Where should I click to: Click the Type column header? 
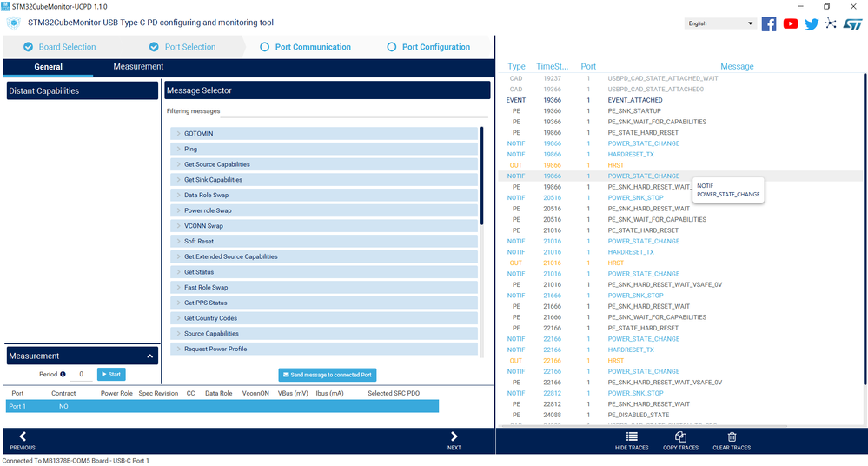click(516, 66)
